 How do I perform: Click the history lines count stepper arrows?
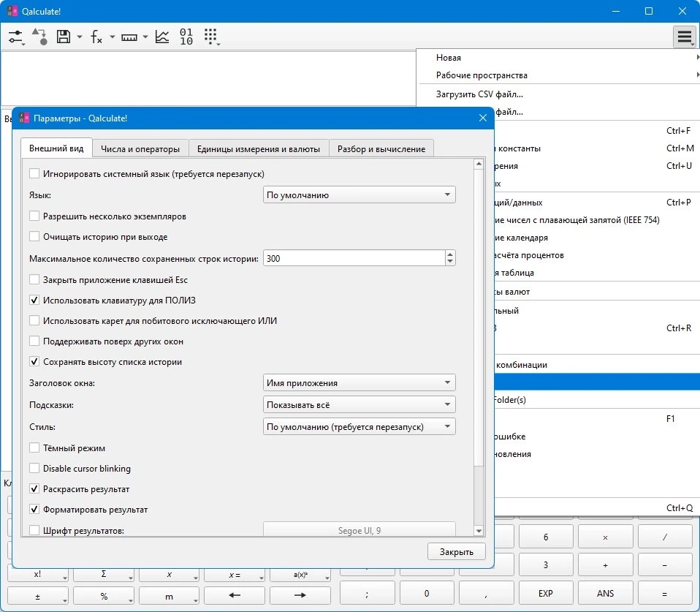click(450, 258)
